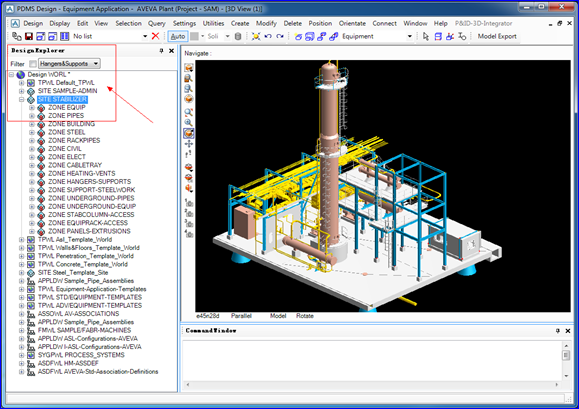The height and width of the screenshot is (409, 579).
Task: Open the No list dropdown
Action: click(x=145, y=36)
